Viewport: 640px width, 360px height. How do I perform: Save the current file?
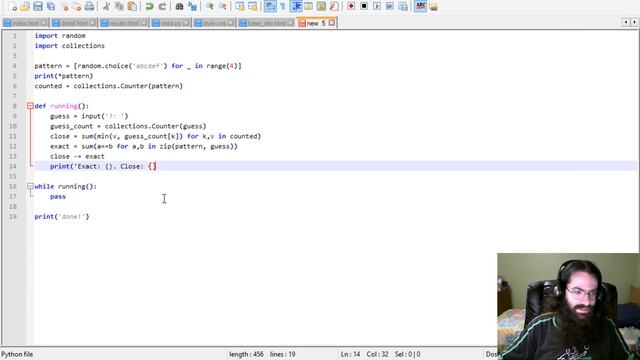[x=38, y=6]
